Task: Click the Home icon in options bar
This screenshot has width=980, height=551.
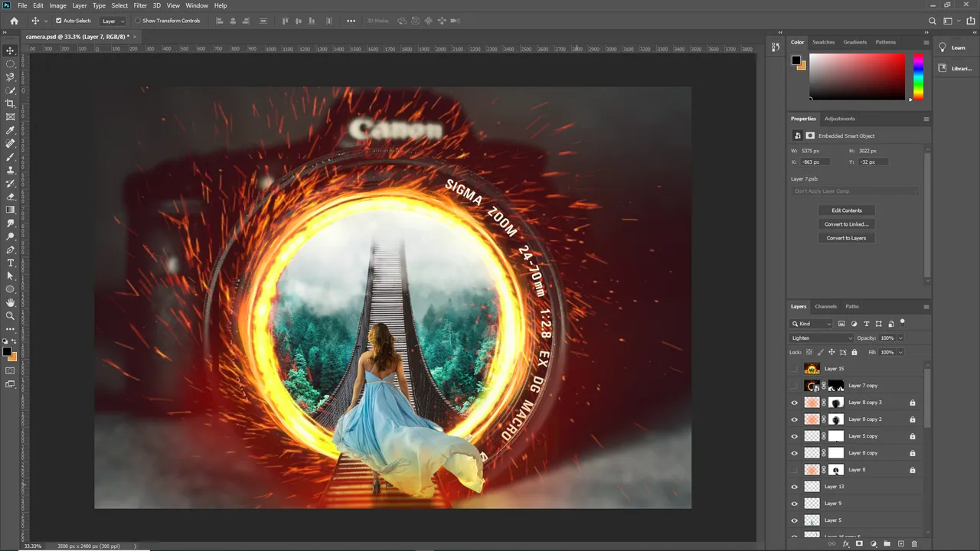Action: (x=14, y=21)
